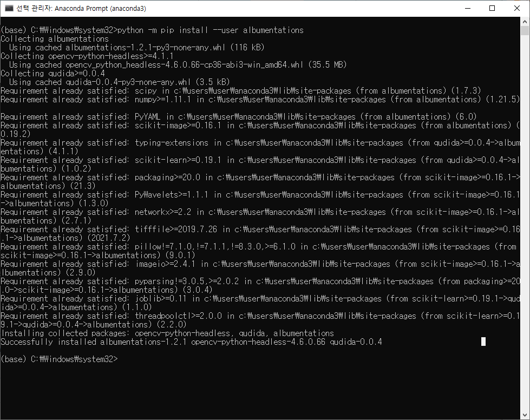The height and width of the screenshot is (420, 530).
Task: Click the 'Installing collected packages' line
Action: pyautogui.click(x=167, y=333)
